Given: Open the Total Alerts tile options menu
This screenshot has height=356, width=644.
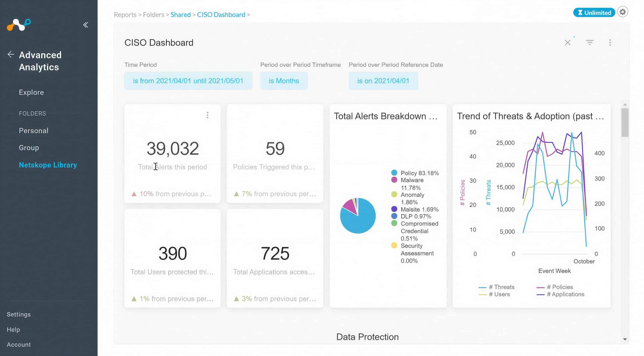Looking at the screenshot, I should click(x=208, y=115).
